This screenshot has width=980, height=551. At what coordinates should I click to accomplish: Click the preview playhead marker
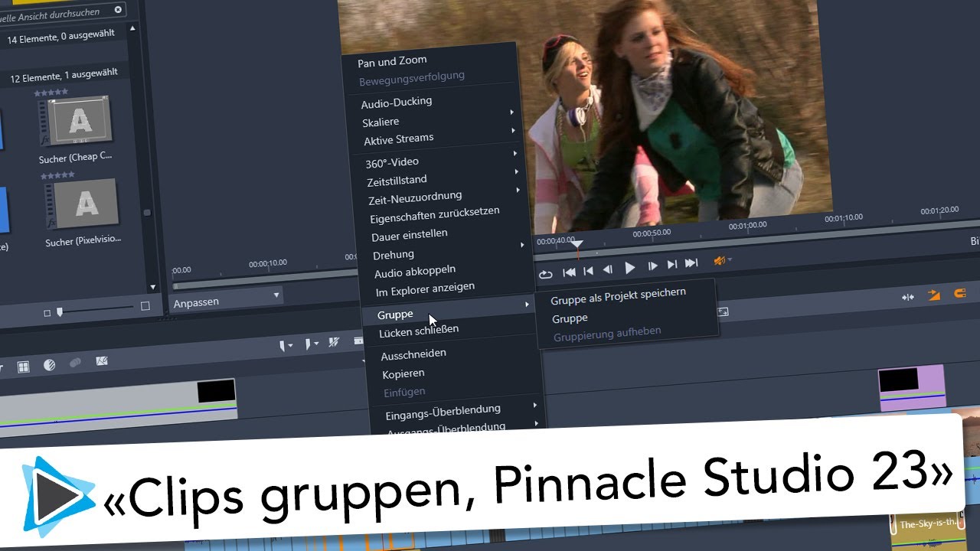coord(577,244)
